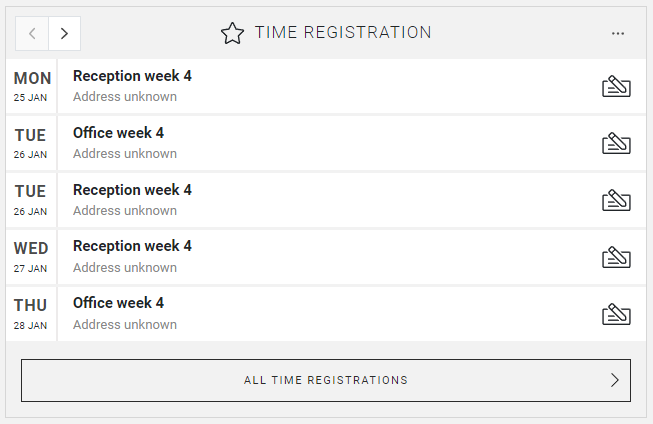653x424 pixels.
Task: Open Tuesday's Office week 4 entry title
Action: (x=118, y=133)
